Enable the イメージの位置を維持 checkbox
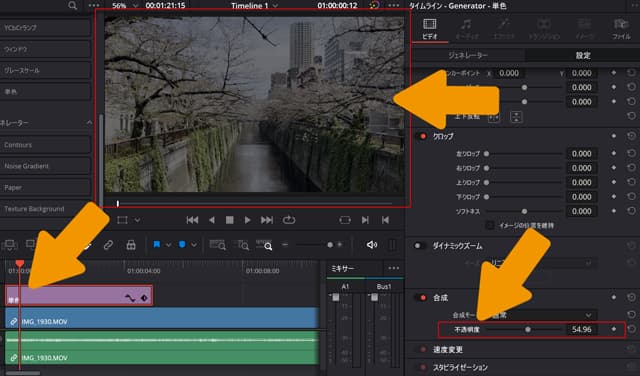 pos(490,225)
